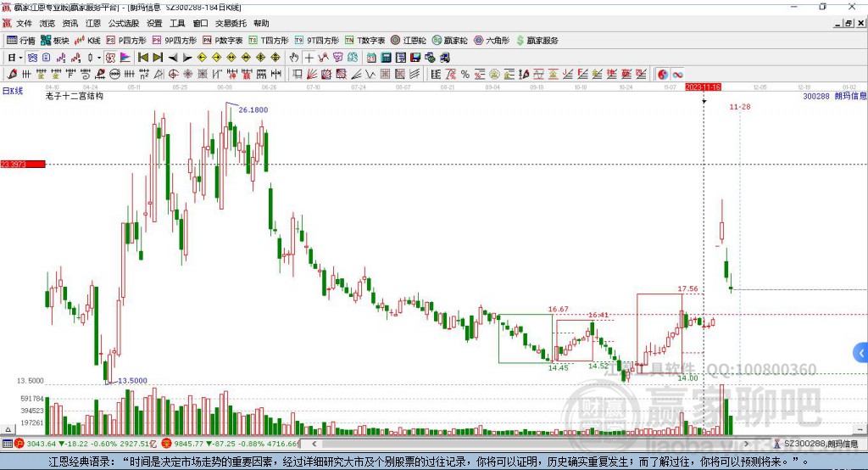Open the 江恩轮 Gann wheel
The image size is (868, 470).
(x=409, y=41)
